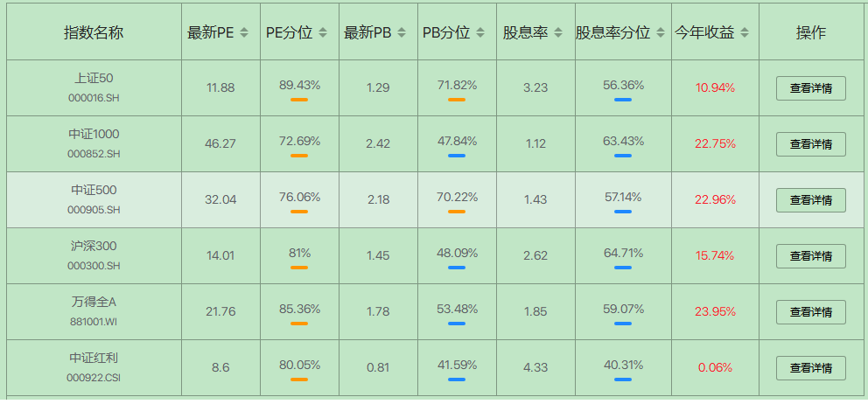Image resolution: width=868 pixels, height=404 pixels.
Task: Open details for 中证1000 row
Action: [810, 144]
